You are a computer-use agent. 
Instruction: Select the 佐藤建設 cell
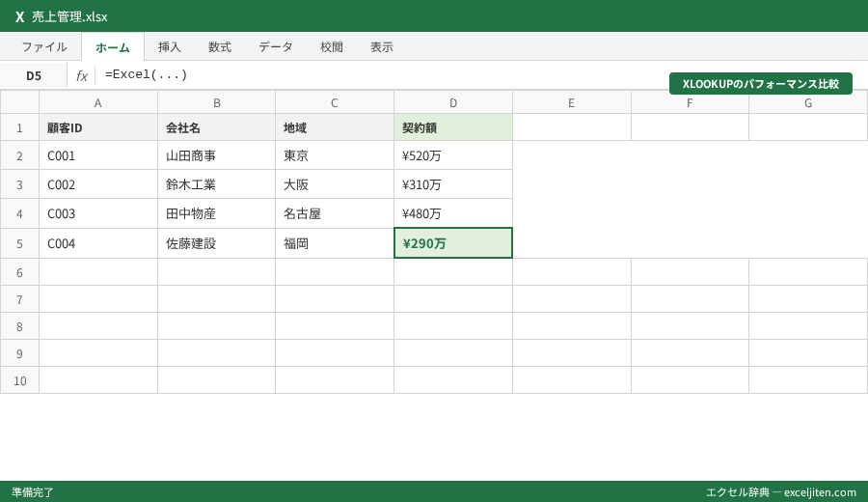coord(216,243)
